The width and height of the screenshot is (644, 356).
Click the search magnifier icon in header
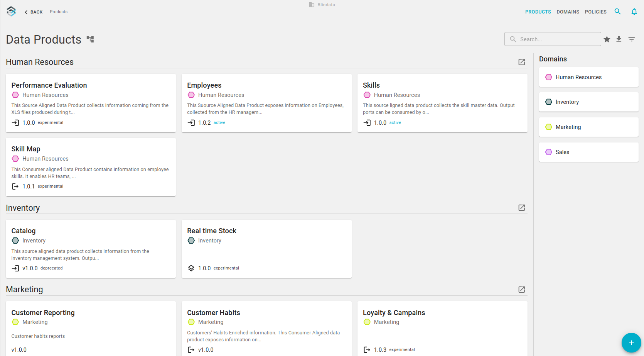[617, 12]
